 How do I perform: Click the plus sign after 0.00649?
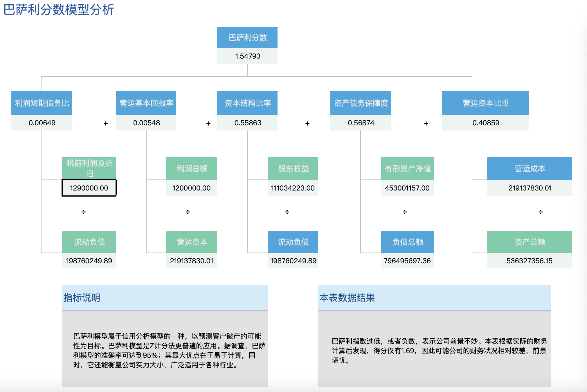point(106,124)
